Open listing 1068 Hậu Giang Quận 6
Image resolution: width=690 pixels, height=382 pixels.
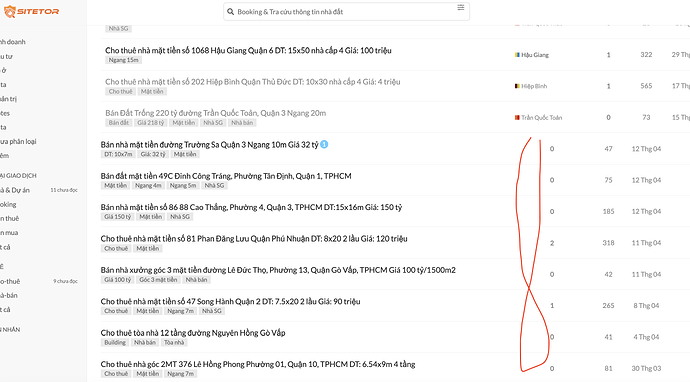(x=248, y=51)
